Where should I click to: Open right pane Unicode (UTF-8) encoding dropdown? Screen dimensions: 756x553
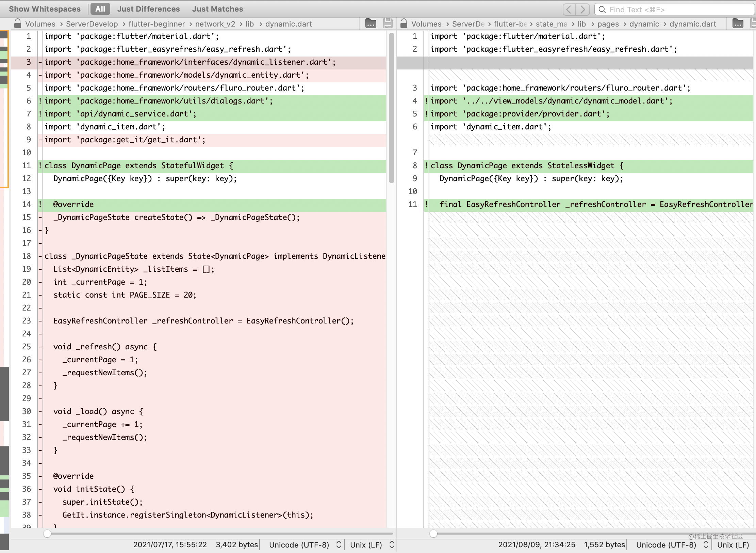pos(672,545)
